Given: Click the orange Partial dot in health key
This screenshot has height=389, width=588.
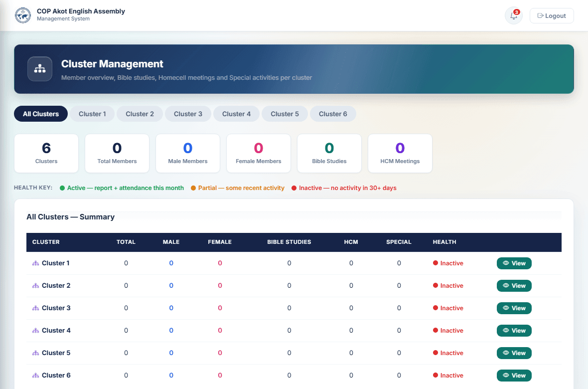Looking at the screenshot, I should point(193,188).
